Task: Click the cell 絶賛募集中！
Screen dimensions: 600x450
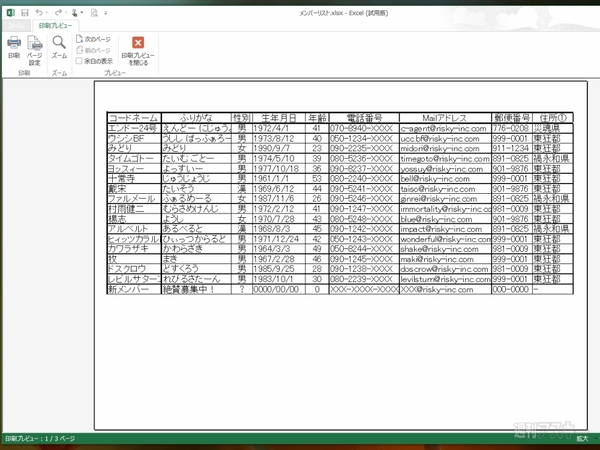Action: coord(196,289)
